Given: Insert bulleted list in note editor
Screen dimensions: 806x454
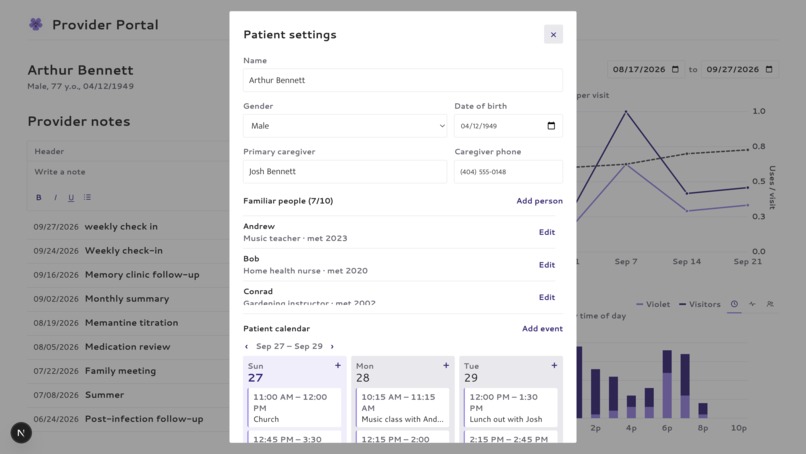Looking at the screenshot, I should [87, 197].
